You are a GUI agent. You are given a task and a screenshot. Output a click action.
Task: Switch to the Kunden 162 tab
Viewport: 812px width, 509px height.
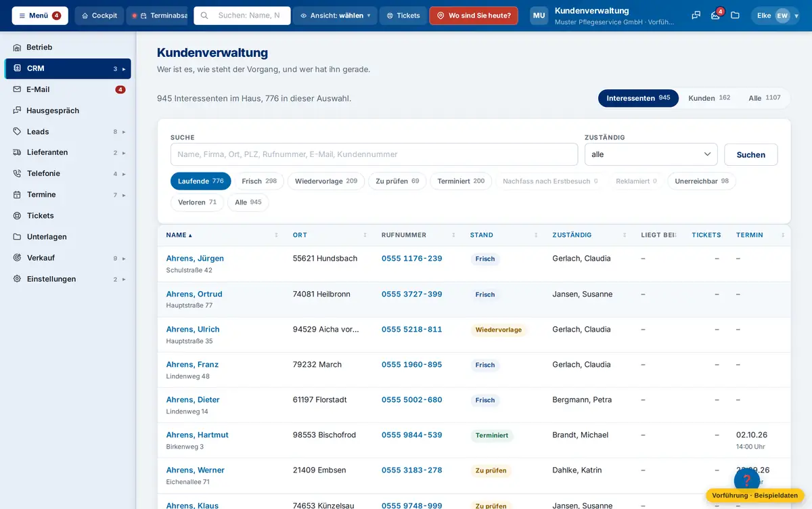[709, 98]
